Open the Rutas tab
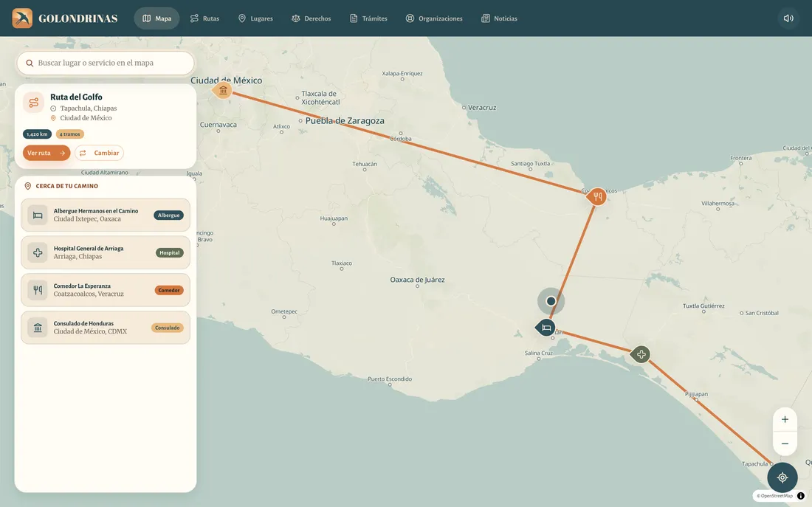Image resolution: width=812 pixels, height=507 pixels. [x=204, y=18]
